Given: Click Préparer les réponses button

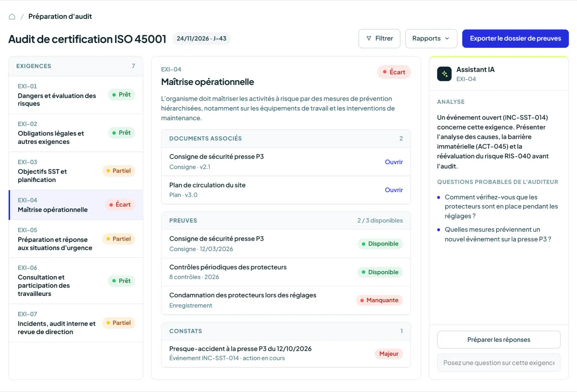Looking at the screenshot, I should tap(498, 340).
